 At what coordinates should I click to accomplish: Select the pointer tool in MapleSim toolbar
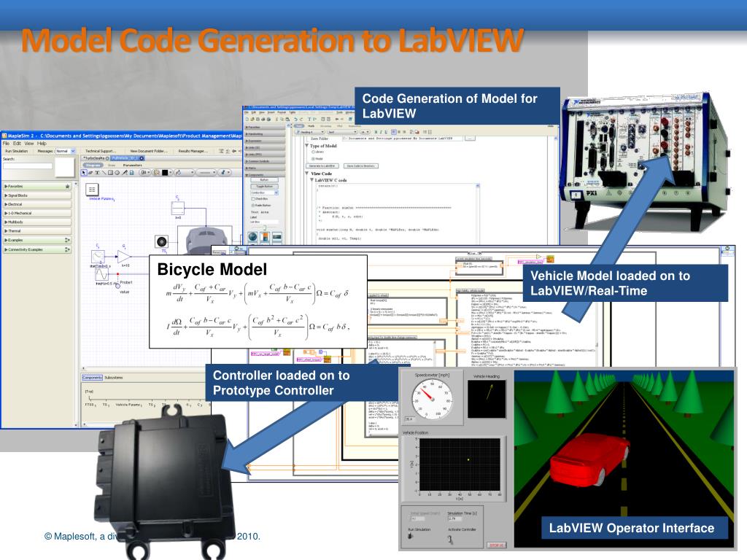[x=84, y=172]
